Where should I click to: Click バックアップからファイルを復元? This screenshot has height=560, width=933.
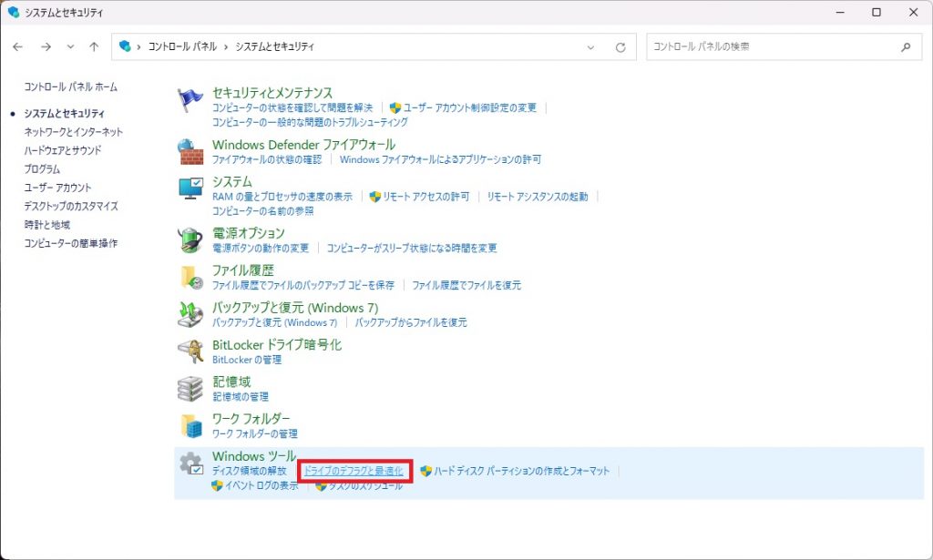tap(411, 322)
